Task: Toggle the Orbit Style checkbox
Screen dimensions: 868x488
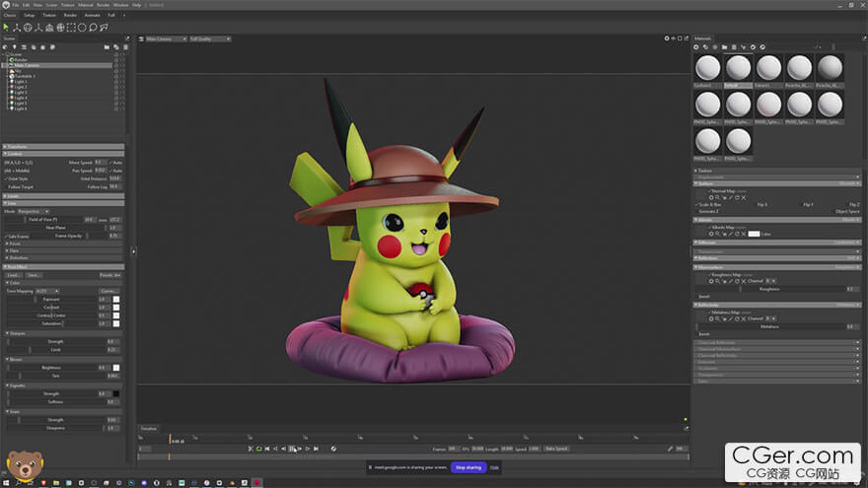Action: [6, 178]
